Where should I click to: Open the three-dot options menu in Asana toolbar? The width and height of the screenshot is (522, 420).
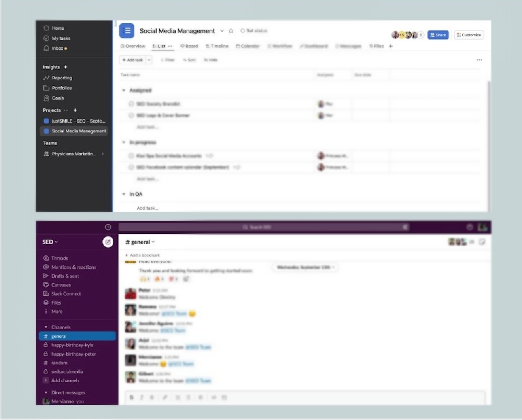click(x=479, y=60)
